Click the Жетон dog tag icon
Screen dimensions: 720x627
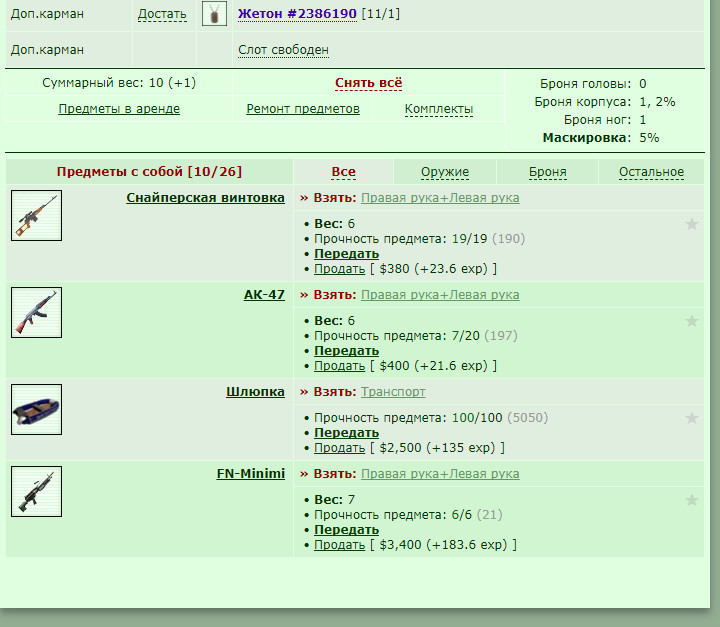click(x=214, y=14)
